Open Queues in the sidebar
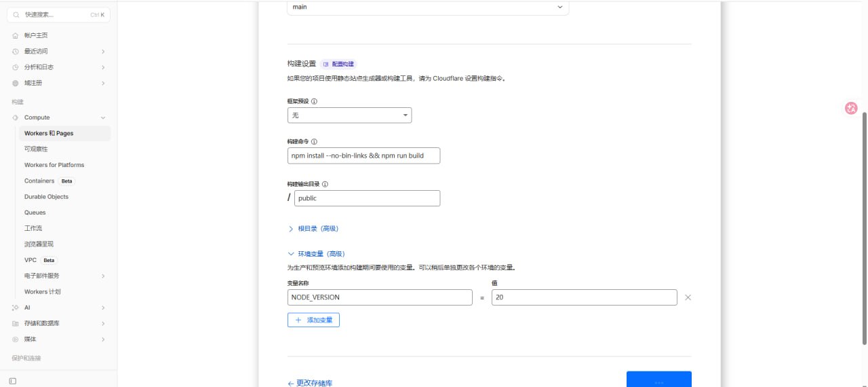The height and width of the screenshot is (387, 868). (x=35, y=213)
